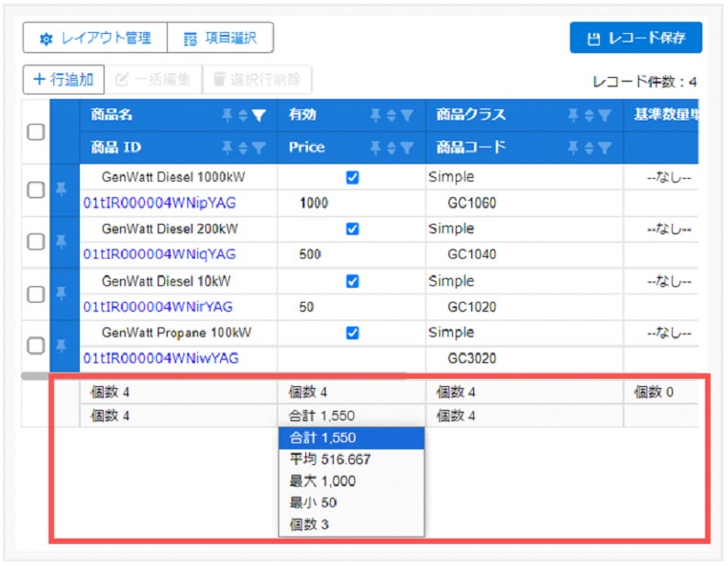Open レイアウト管理 layout management
Screen dimensions: 728x565
pyautogui.click(x=95, y=38)
